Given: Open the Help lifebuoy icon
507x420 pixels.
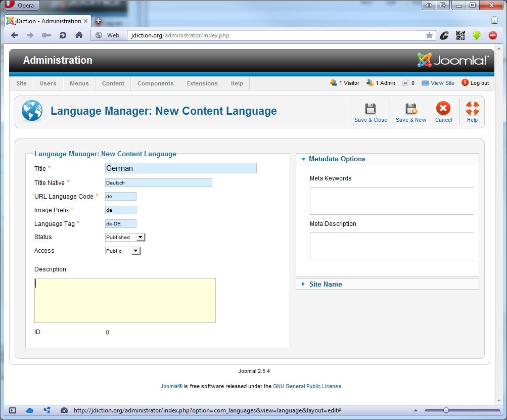Looking at the screenshot, I should pos(472,109).
